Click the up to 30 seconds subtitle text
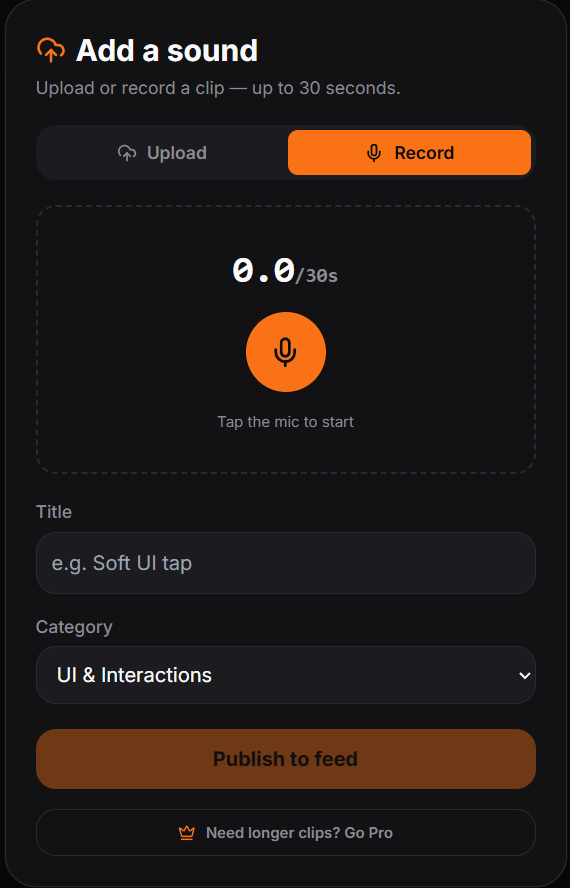Image resolution: width=570 pixels, height=888 pixels. tap(326, 88)
